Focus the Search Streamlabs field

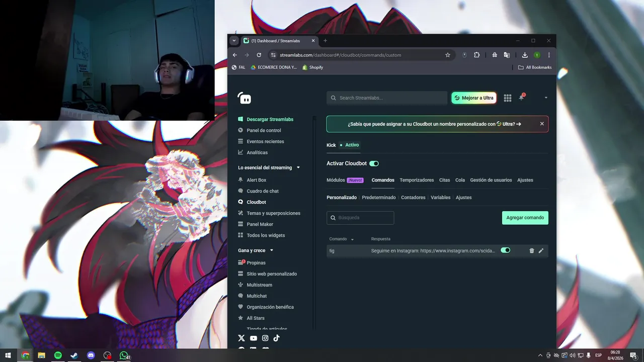click(387, 98)
